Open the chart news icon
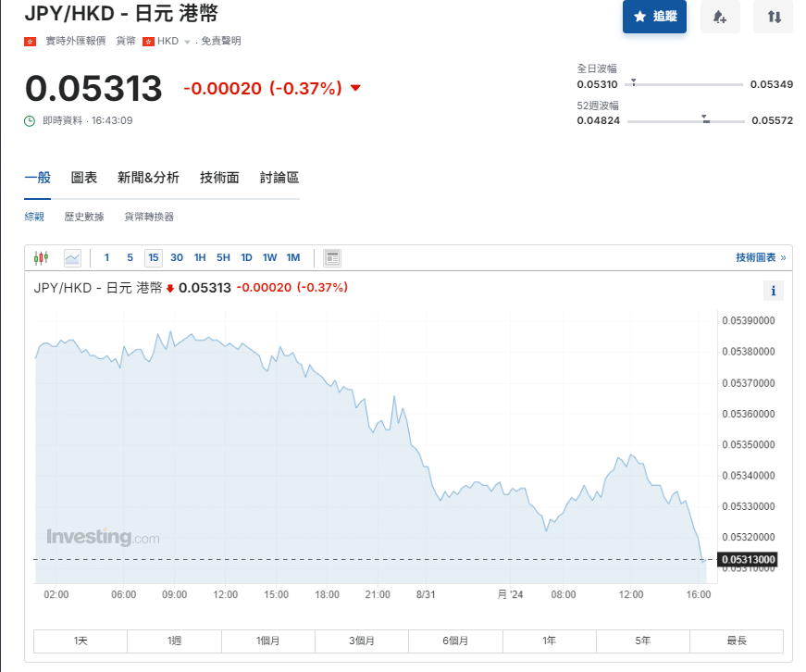The width and height of the screenshot is (806, 672). click(332, 257)
